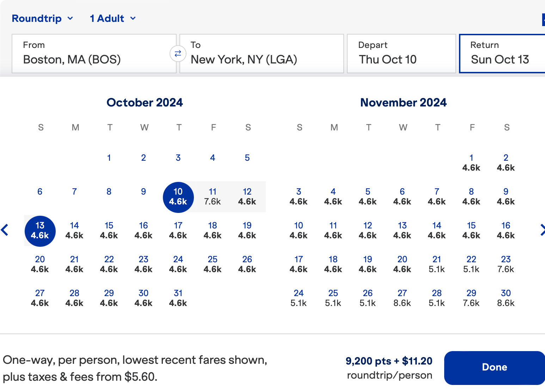Pick November 21 with 5.1k fare
This screenshot has width=545, height=392.
click(x=437, y=264)
